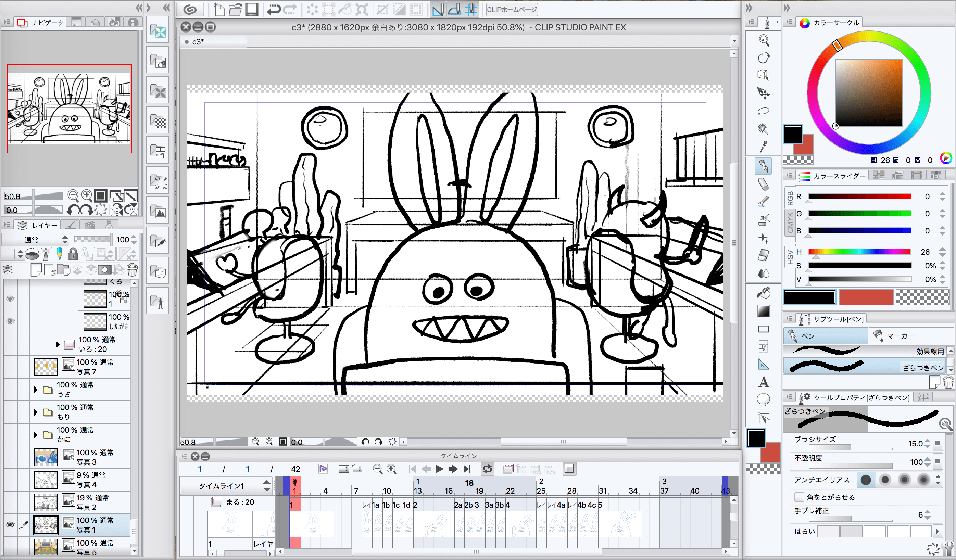Toggle visibility of 写真 1 layer
The image size is (956, 560).
(x=10, y=525)
